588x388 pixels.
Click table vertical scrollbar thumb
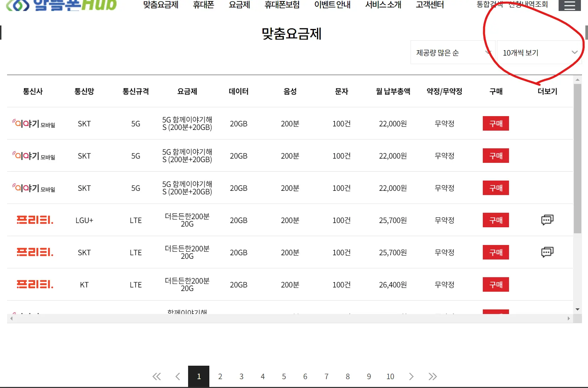click(577, 159)
